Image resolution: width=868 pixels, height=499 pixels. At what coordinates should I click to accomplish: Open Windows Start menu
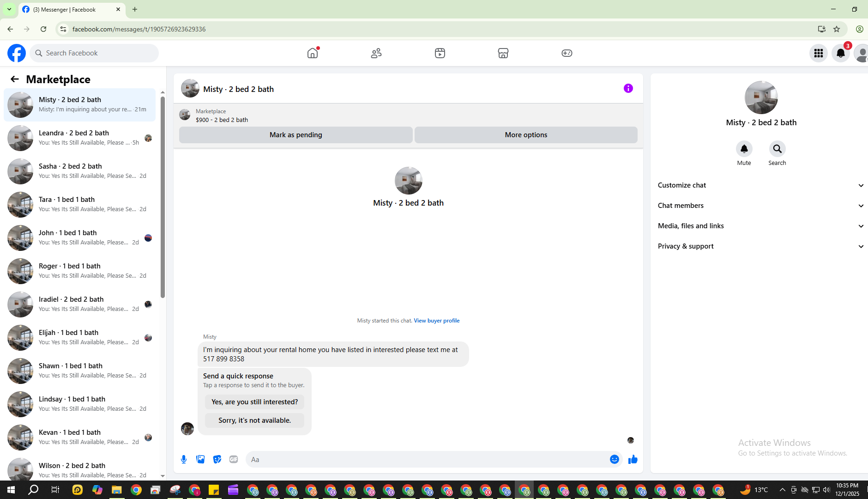click(x=11, y=490)
